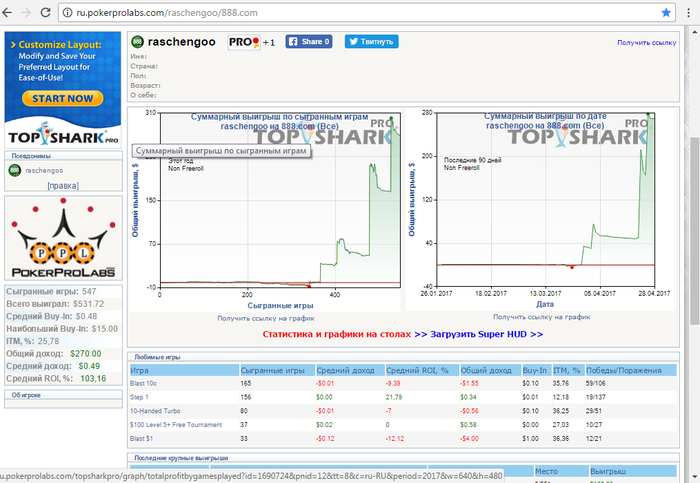Click the Сыгранные игры column header
Viewport: 700px width, 483px height.
tap(277, 370)
